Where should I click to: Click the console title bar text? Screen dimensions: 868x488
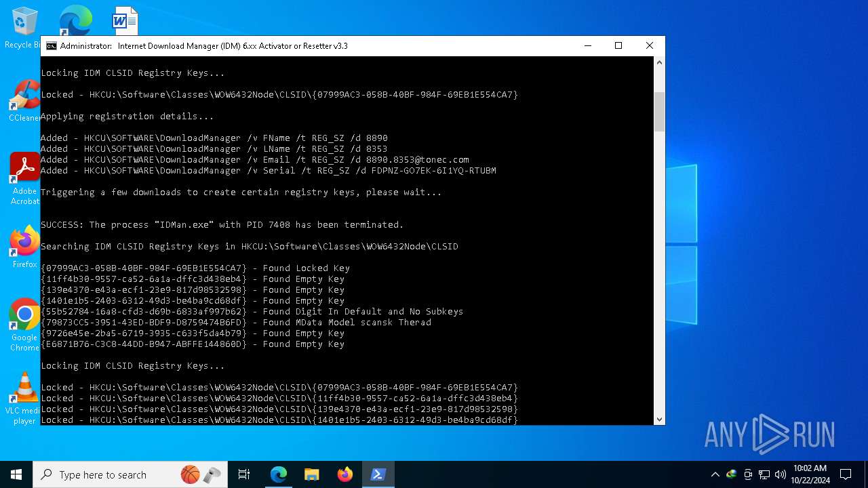204,46
